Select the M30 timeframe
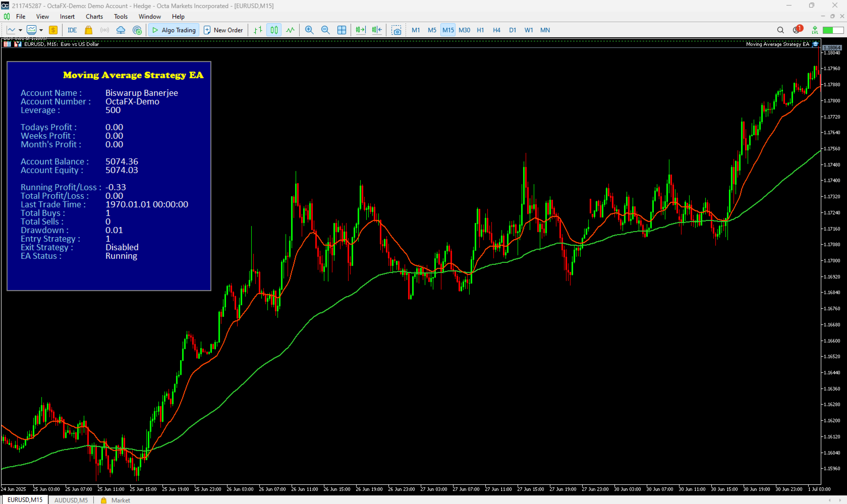847x504 pixels. (x=464, y=30)
